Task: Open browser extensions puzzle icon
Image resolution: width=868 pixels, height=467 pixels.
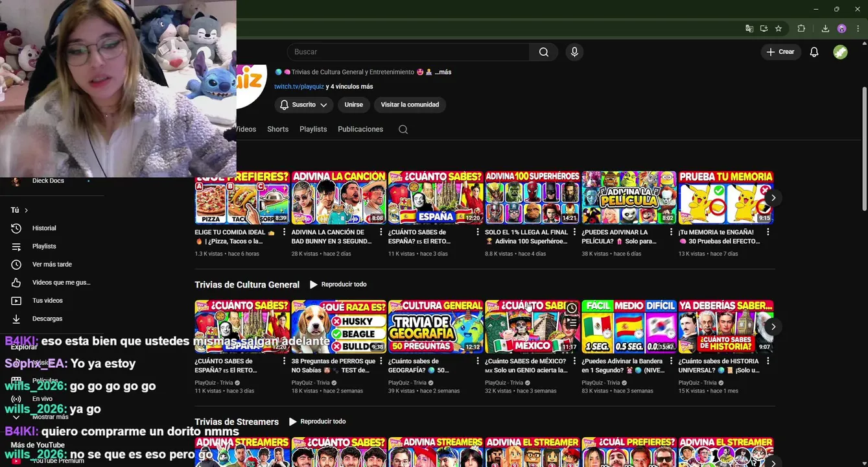Action: point(801,29)
